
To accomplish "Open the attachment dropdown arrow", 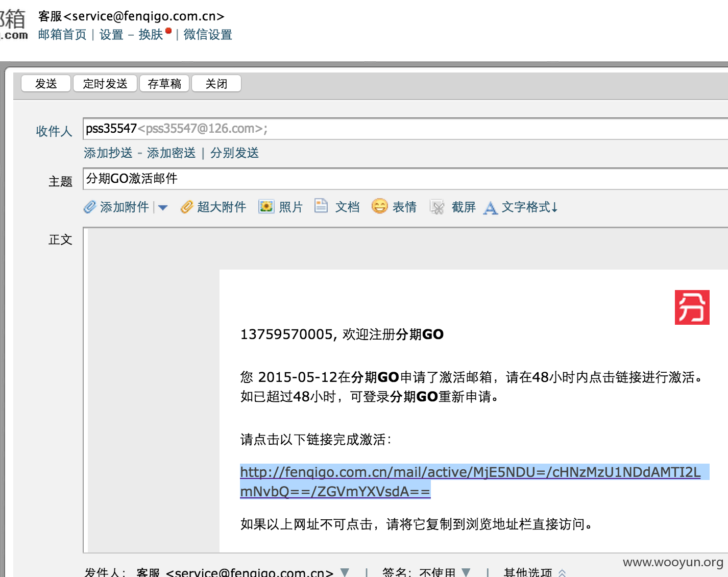I will pos(163,207).
